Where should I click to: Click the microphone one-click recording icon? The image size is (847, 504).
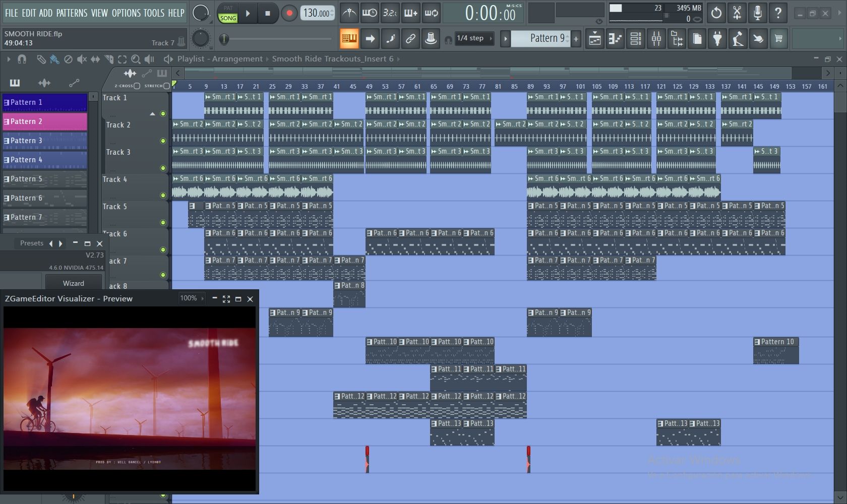[x=757, y=13]
